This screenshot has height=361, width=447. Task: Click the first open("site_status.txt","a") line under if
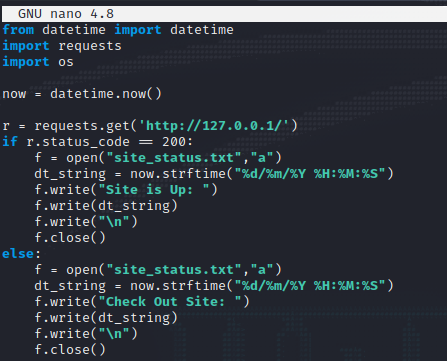(158, 158)
